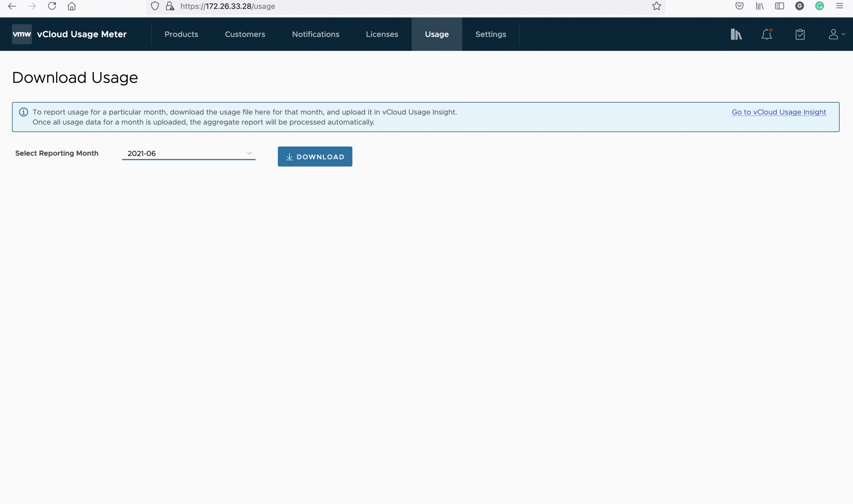Click the lock security warning icon

coord(170,6)
